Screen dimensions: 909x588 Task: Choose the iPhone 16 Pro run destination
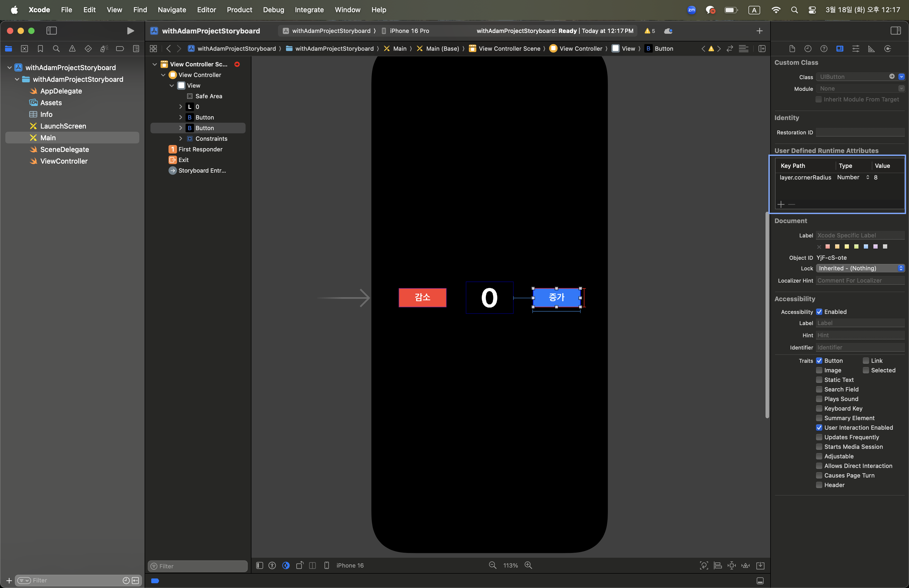pos(405,31)
